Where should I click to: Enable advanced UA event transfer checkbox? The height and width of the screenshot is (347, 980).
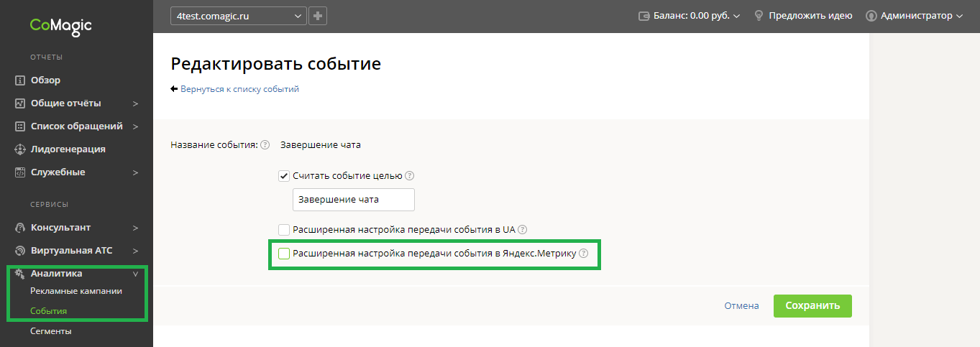coord(284,230)
